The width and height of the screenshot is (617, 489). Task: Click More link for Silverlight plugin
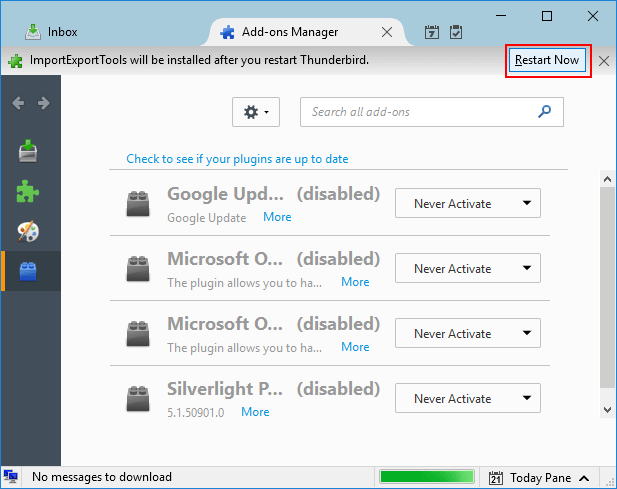pos(255,411)
